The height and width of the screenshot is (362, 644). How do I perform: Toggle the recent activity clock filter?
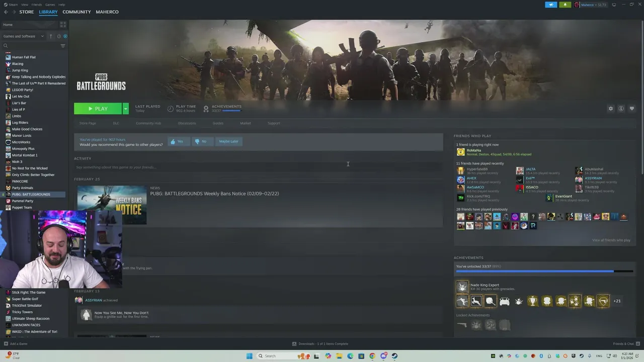58,36
